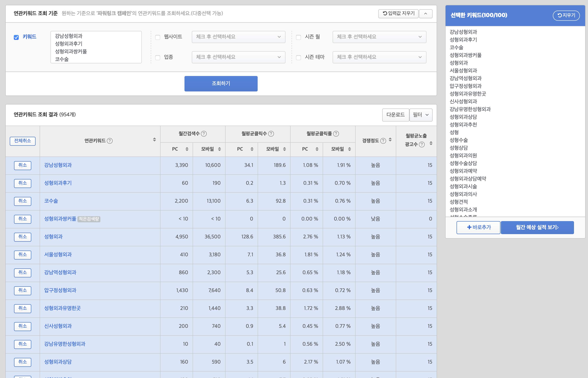Image resolution: width=588 pixels, height=378 pixels.
Task: Sort by 월평균노출 광고수 arrows
Action: click(431, 143)
